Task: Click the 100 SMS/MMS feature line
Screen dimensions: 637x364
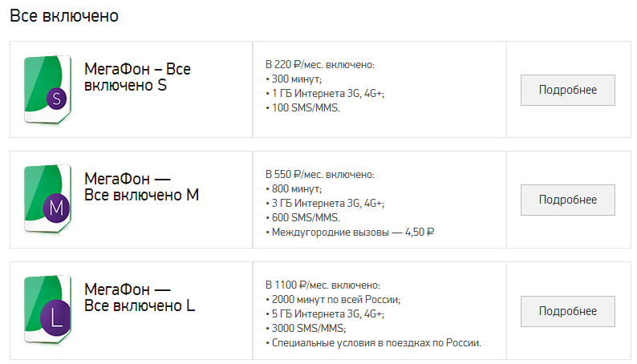Action: click(x=302, y=107)
